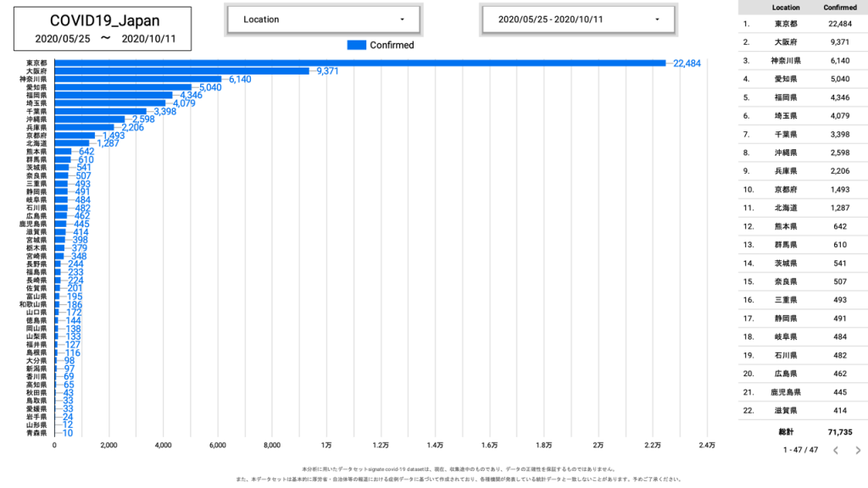
Task: Click the 22,484 data label
Action: [687, 64]
